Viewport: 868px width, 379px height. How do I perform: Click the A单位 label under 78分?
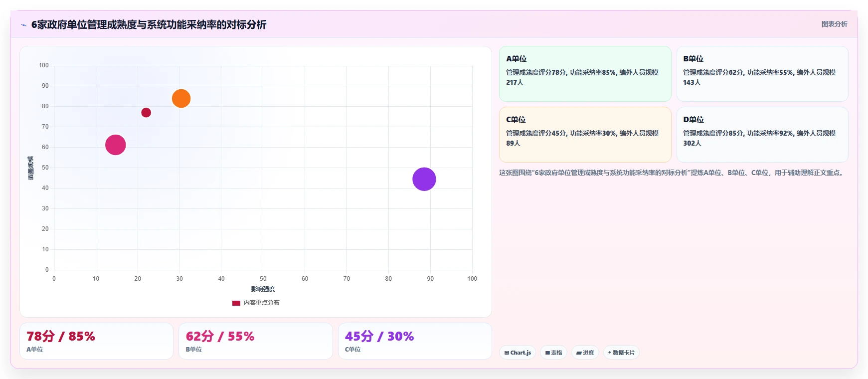click(x=34, y=350)
